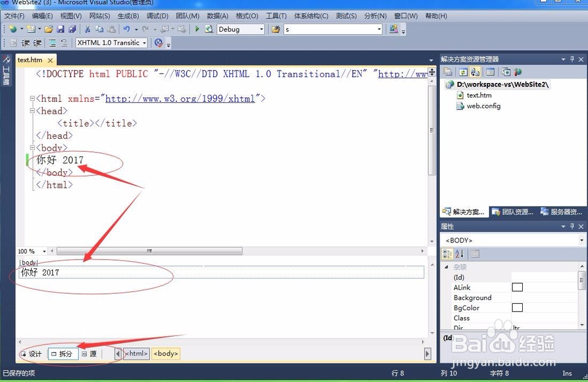Toggle Alphabetical sort in Properties panel
This screenshot has height=382, width=588.
click(459, 254)
